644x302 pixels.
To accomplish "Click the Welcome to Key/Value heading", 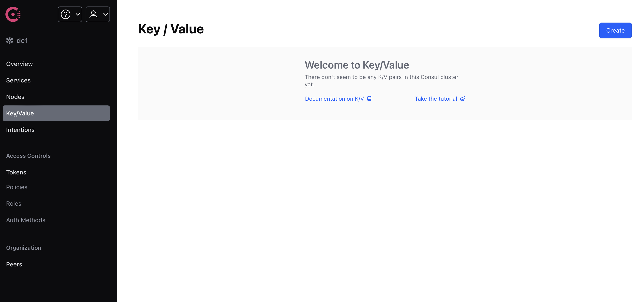I will [357, 65].
